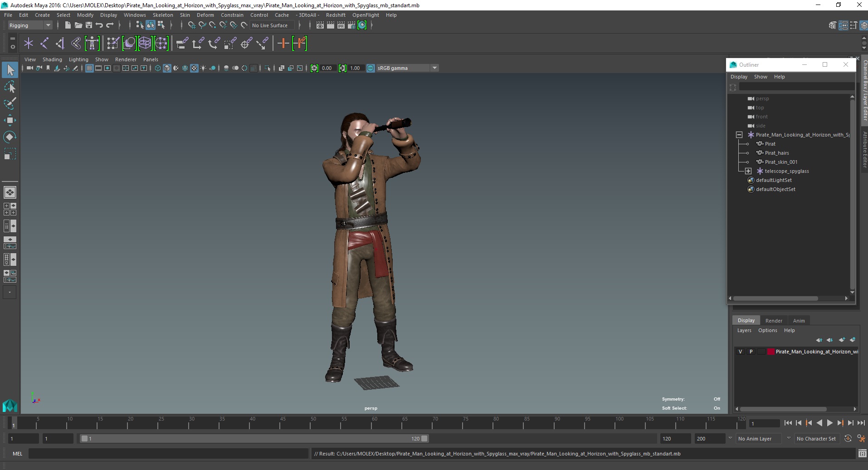Image resolution: width=868 pixels, height=470 pixels.
Task: Select defaultLightSet in the Outliner
Action: click(x=773, y=180)
